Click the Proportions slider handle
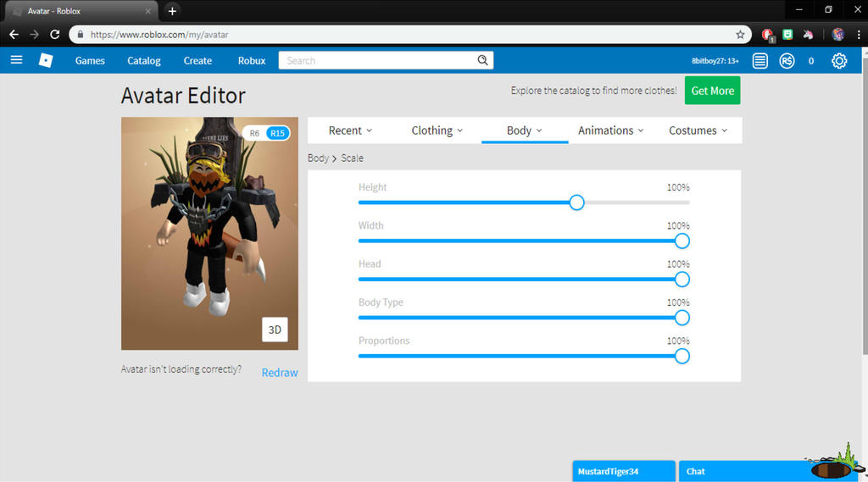 682,356
